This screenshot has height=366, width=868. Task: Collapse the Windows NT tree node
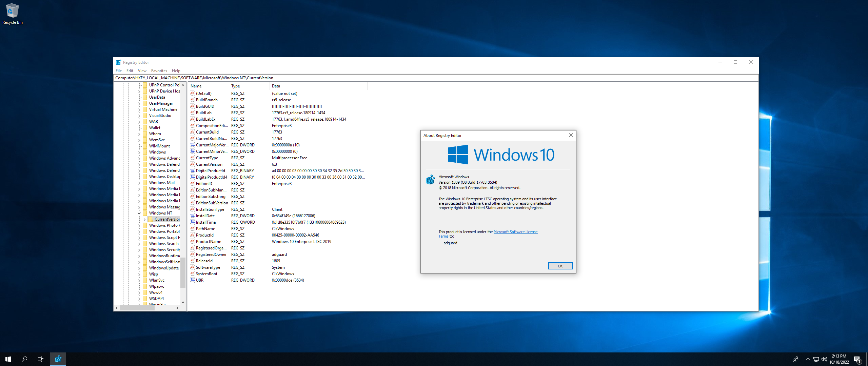point(139,213)
